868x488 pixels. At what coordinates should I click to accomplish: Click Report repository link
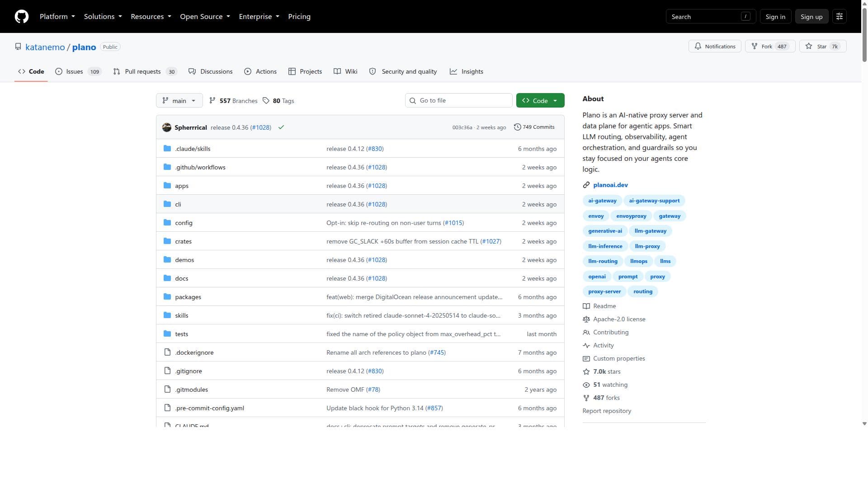[607, 411]
